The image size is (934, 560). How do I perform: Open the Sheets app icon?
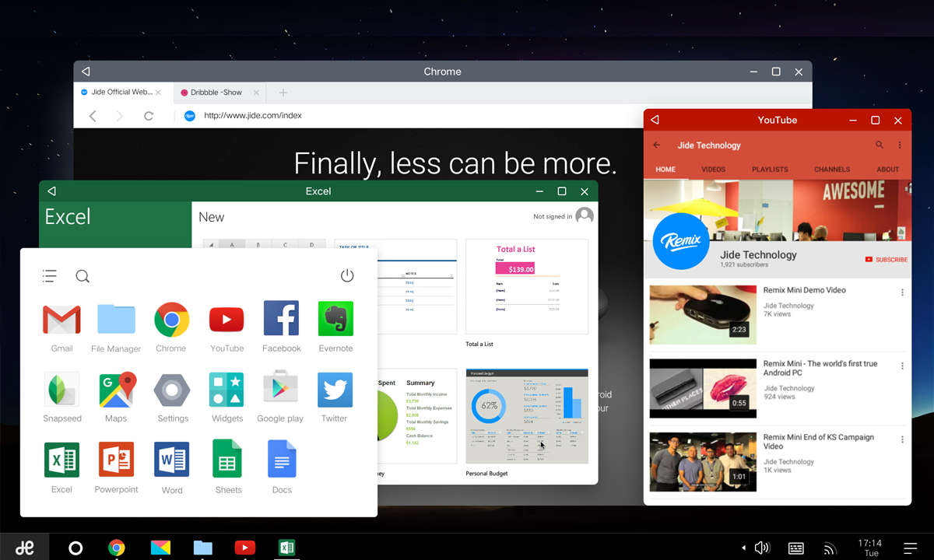(226, 459)
